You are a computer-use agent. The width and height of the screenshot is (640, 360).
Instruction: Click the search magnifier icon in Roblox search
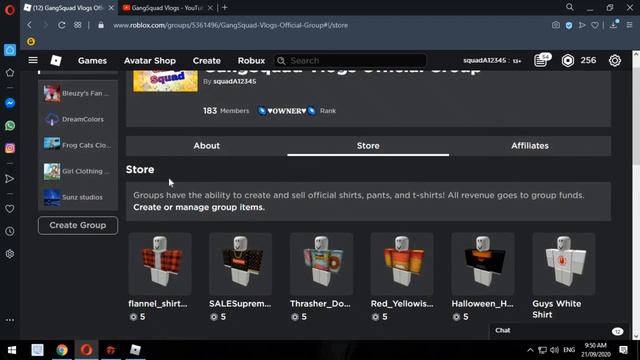coord(281,61)
